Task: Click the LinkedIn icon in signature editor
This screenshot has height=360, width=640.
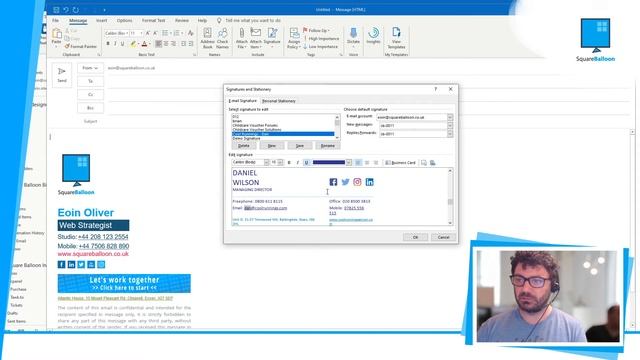Action: [x=369, y=182]
